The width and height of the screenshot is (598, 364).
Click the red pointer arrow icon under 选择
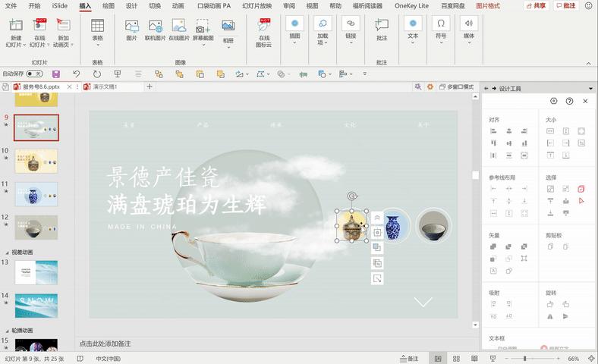[581, 201]
